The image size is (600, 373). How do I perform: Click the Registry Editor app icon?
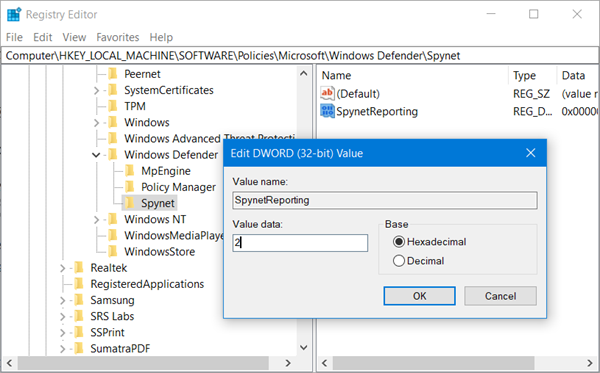pos(14,14)
